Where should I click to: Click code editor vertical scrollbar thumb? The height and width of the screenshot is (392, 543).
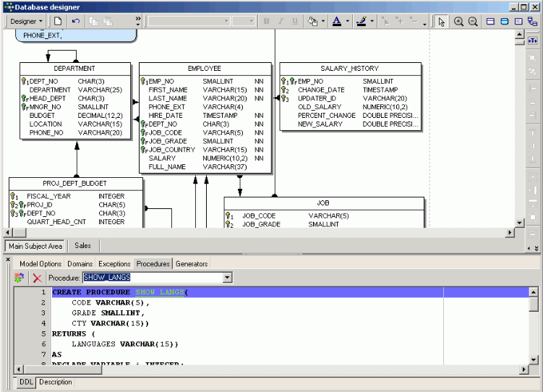coord(534,304)
